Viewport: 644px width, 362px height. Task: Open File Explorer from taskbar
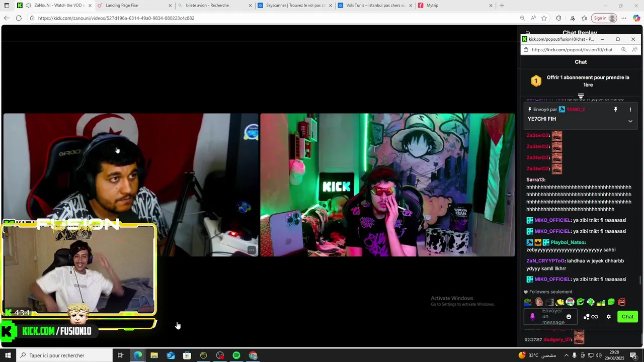(154, 355)
